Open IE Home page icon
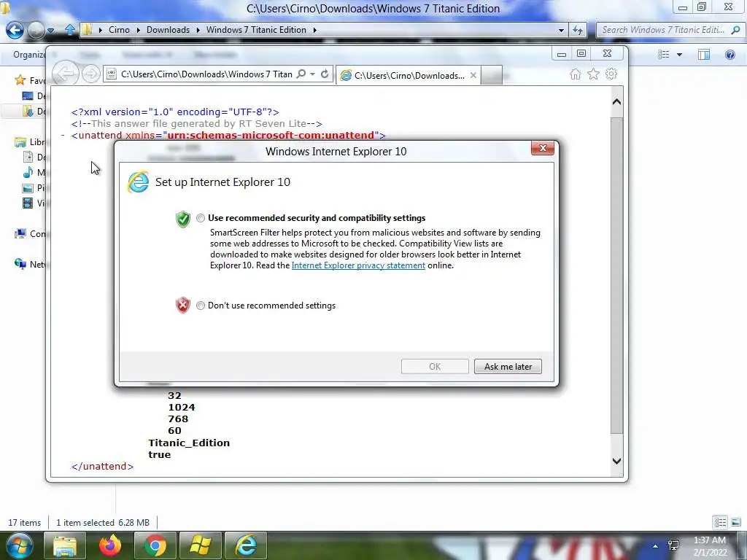747x560 pixels. click(x=575, y=74)
